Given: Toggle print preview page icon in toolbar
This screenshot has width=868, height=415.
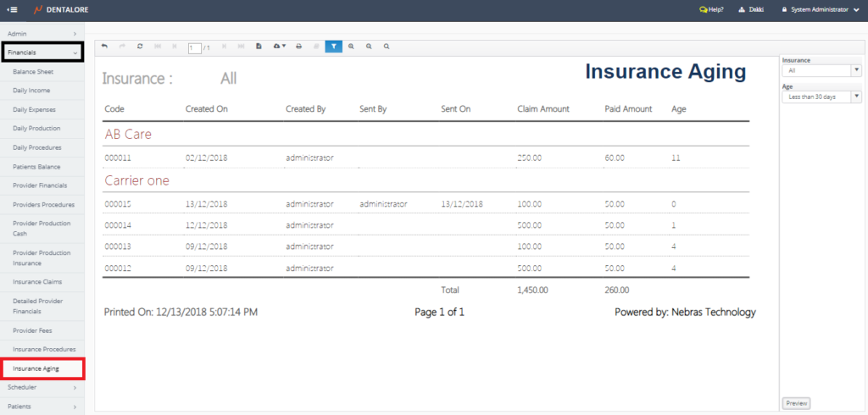Looking at the screenshot, I should 259,47.
